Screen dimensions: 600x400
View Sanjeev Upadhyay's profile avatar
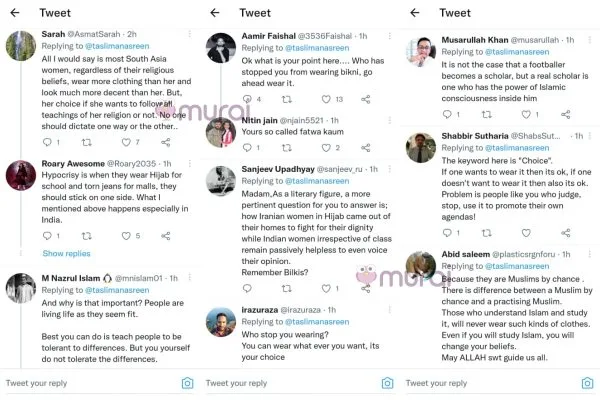pos(221,178)
